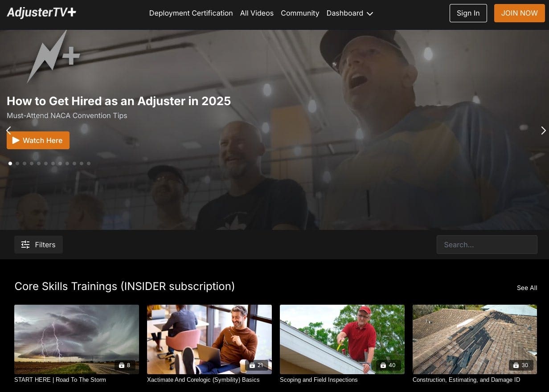
Task: Open the storm lightning thumbnail
Action: point(77,339)
